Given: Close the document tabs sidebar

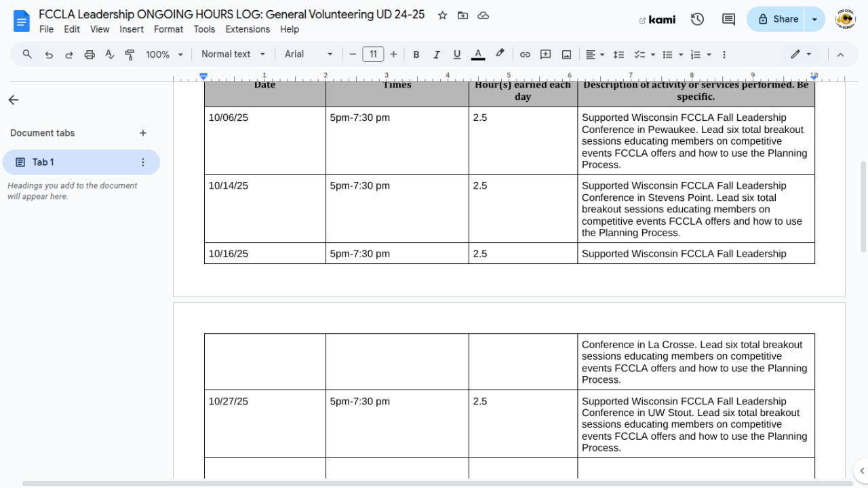Looking at the screenshot, I should point(14,100).
